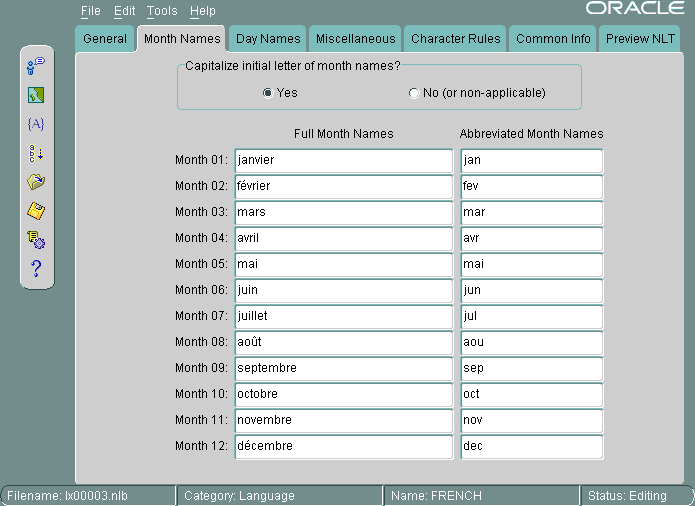Click the Month 01 full name field
This screenshot has height=506, width=695.
(x=343, y=160)
